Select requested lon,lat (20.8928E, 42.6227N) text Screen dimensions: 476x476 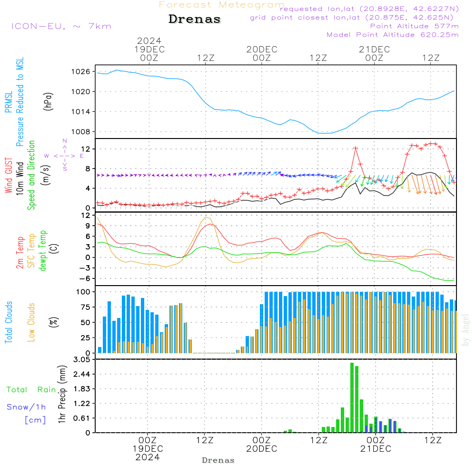click(x=369, y=9)
